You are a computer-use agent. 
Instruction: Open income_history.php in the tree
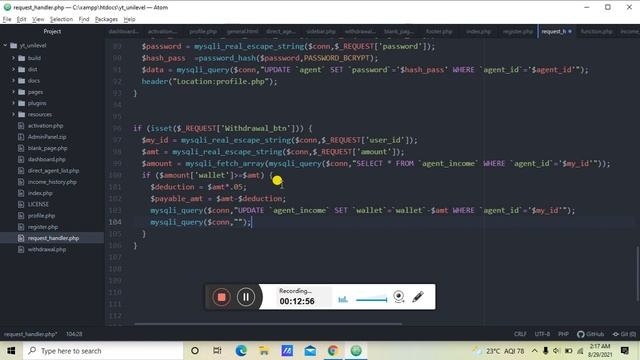(52, 182)
